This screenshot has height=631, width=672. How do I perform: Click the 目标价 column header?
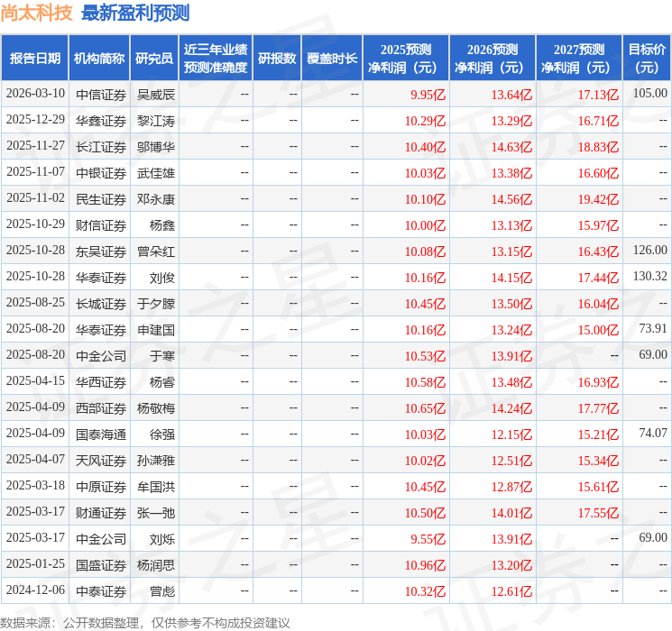click(646, 59)
